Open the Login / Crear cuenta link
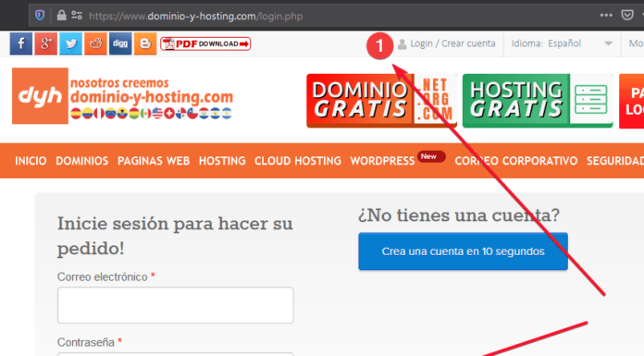Image resolution: width=644 pixels, height=356 pixels. (x=447, y=43)
